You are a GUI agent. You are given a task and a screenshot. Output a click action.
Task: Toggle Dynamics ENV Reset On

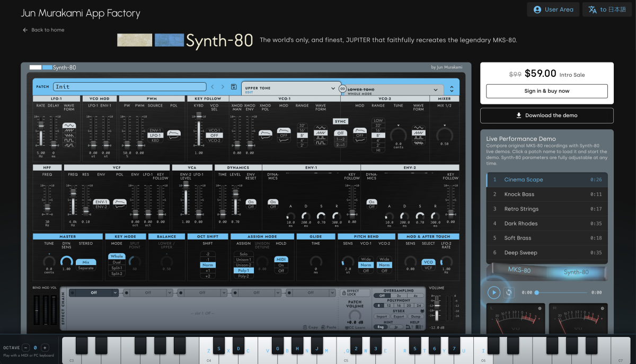click(251, 202)
